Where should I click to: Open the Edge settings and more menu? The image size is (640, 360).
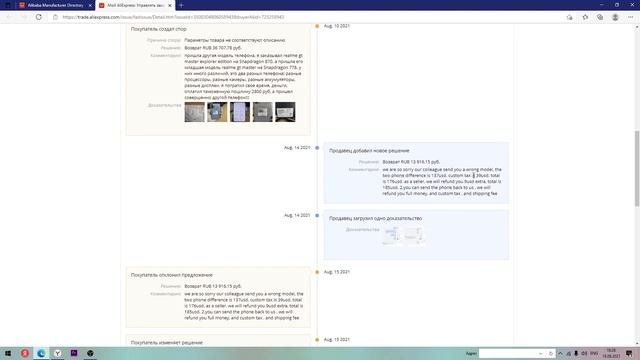631,17
